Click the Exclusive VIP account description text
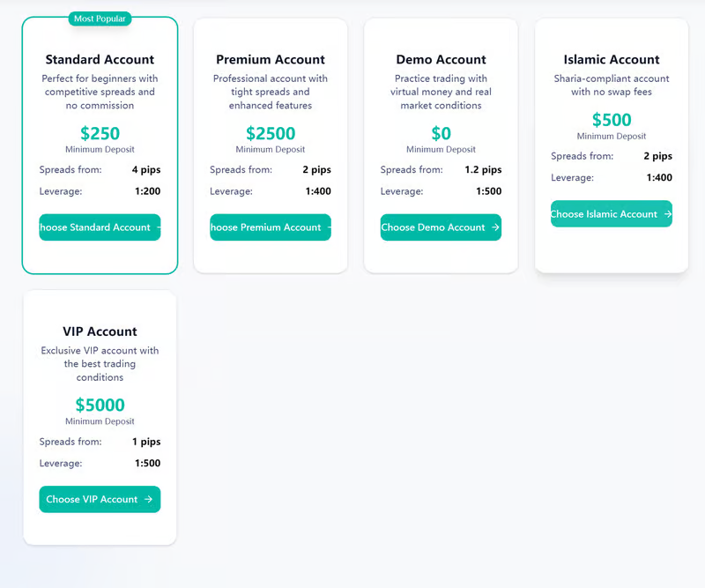705x588 pixels. tap(100, 364)
